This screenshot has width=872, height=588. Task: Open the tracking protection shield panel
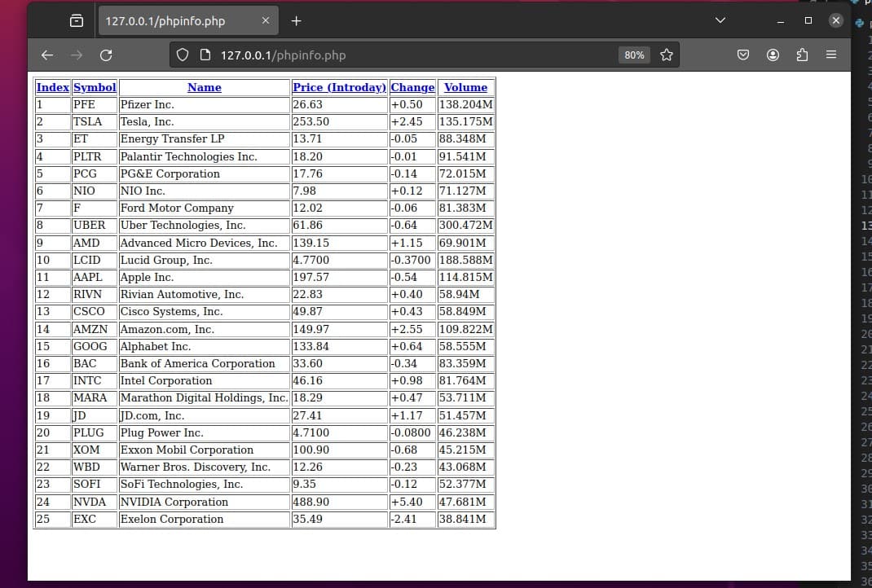(183, 55)
